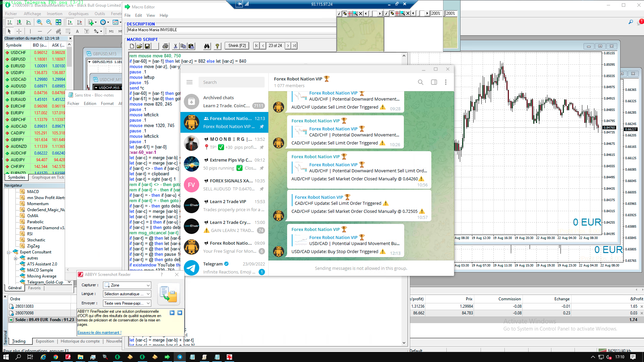
Task: Click the tile windows grid icon
Action: (x=58, y=22)
